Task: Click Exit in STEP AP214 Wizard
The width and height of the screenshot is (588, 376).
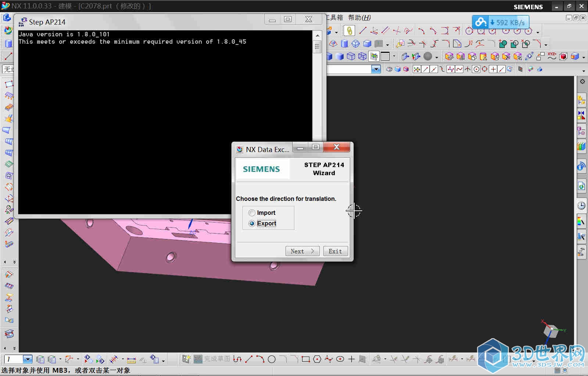Action: [x=335, y=251]
